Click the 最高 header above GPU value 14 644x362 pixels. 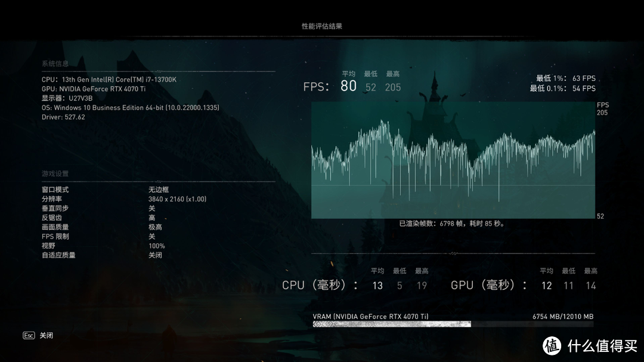(x=590, y=271)
